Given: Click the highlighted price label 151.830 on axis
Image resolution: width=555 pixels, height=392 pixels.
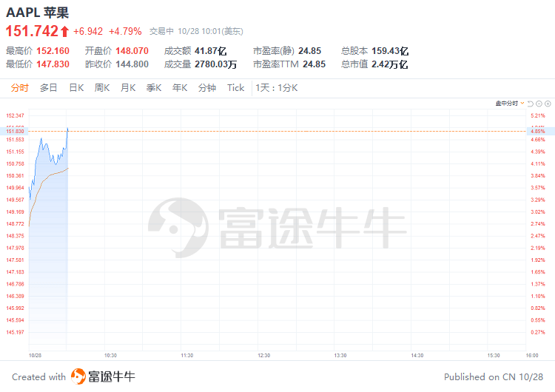Looking at the screenshot, I should pos(16,131).
